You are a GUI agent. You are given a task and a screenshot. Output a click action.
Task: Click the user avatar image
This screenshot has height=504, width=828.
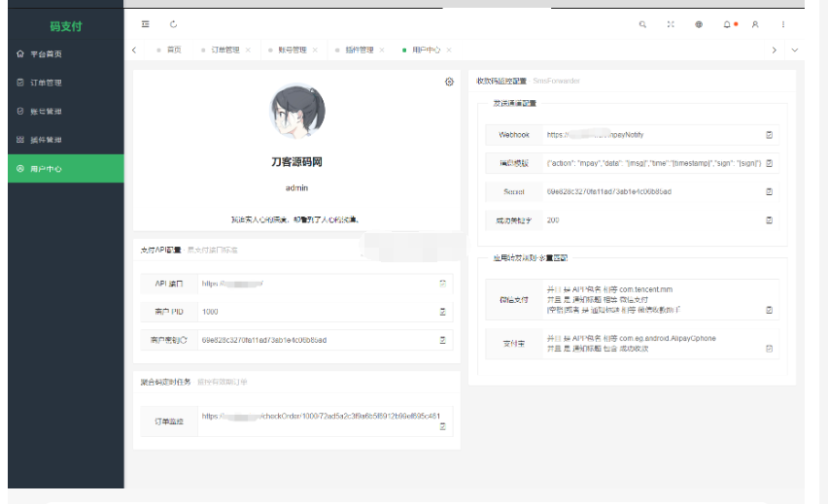click(x=296, y=111)
